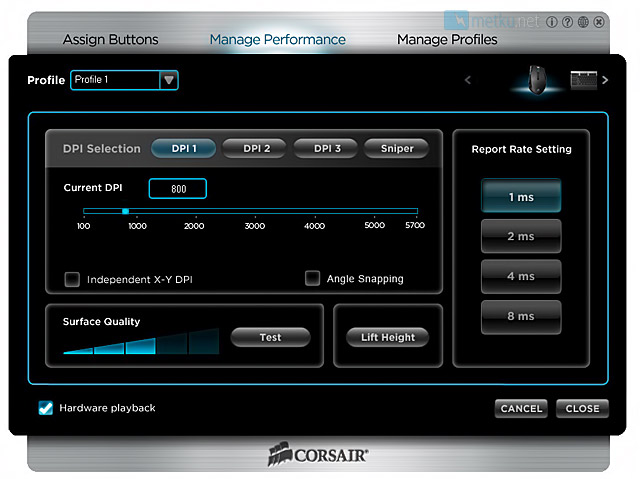This screenshot has height=479, width=640.
Task: Click the Corsair logo
Action: [318, 454]
